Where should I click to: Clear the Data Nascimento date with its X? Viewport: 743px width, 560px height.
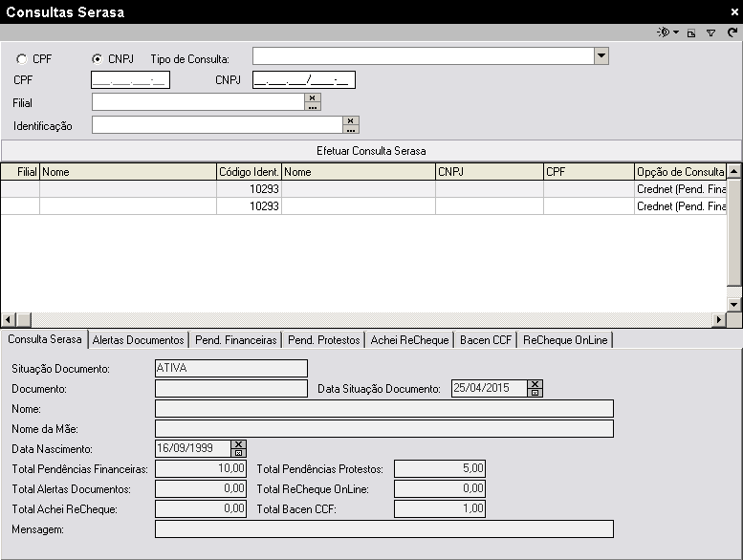pos(238,444)
